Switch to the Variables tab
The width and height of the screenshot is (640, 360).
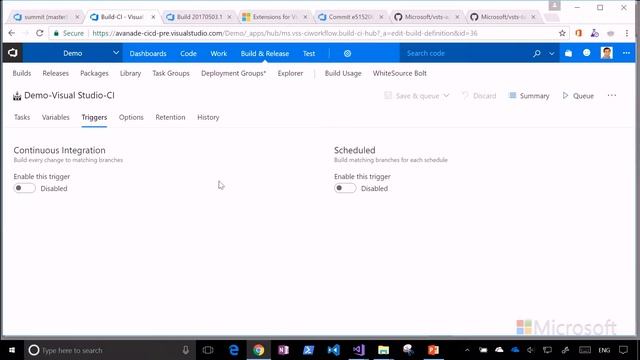56,117
